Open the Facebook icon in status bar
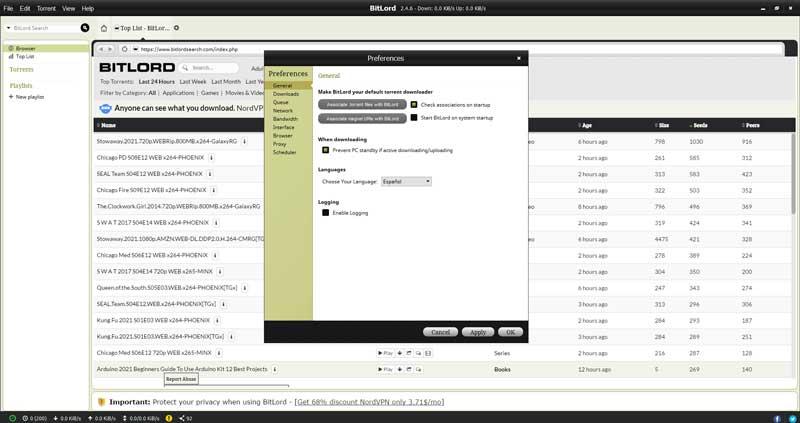Image resolution: width=800 pixels, height=423 pixels. (x=778, y=418)
